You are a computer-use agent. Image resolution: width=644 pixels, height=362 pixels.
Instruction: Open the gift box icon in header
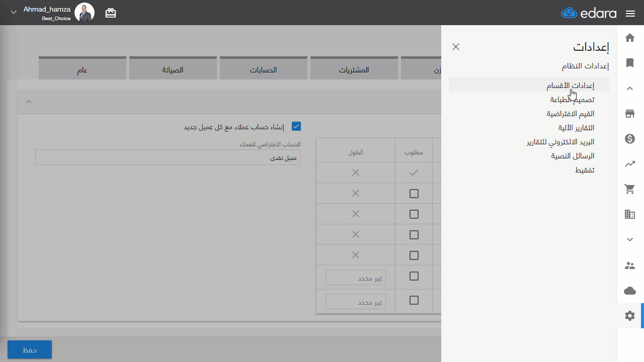111,13
